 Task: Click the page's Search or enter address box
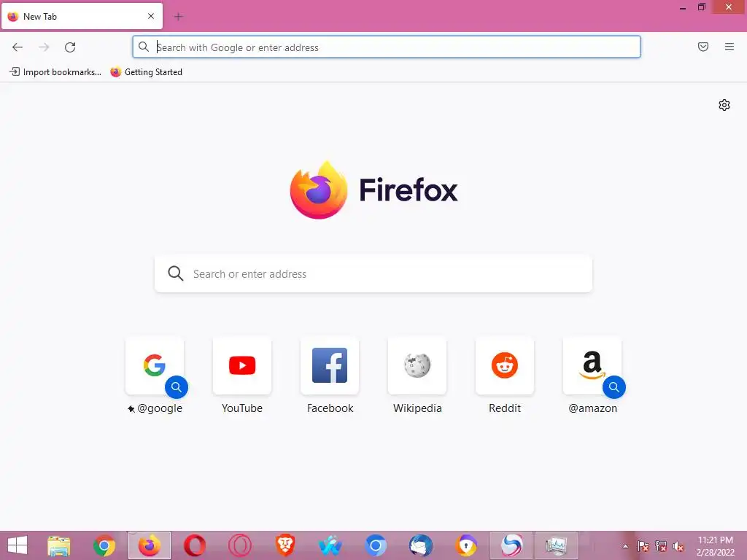click(373, 273)
